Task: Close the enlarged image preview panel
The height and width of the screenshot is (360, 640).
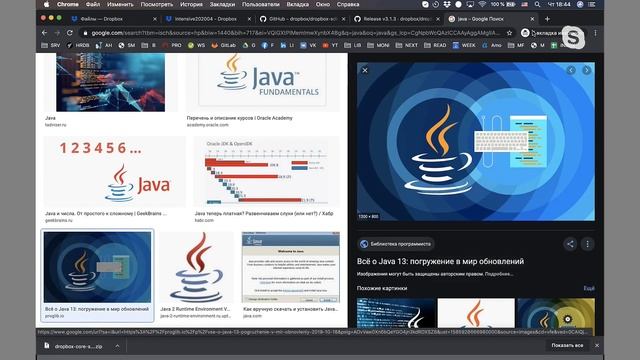Action: point(365,70)
